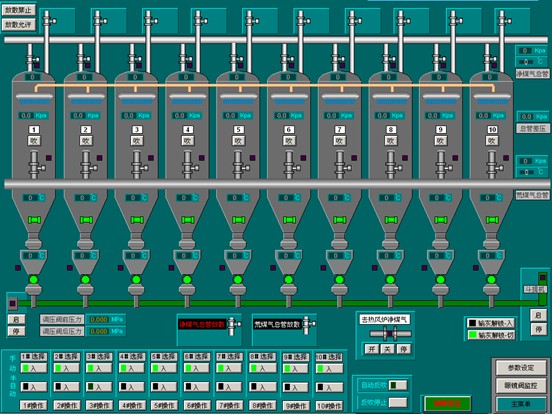Open the 眼镜阀监控 screen
The image size is (552, 414).
[521, 386]
